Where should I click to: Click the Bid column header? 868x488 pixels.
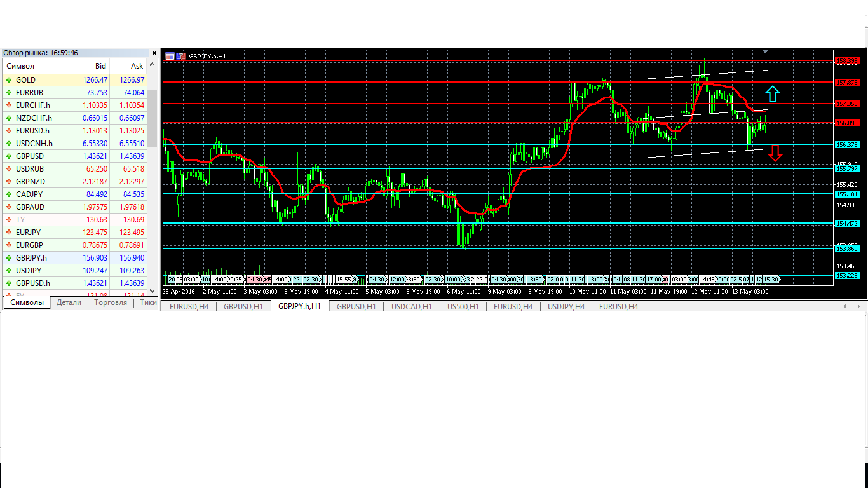92,66
